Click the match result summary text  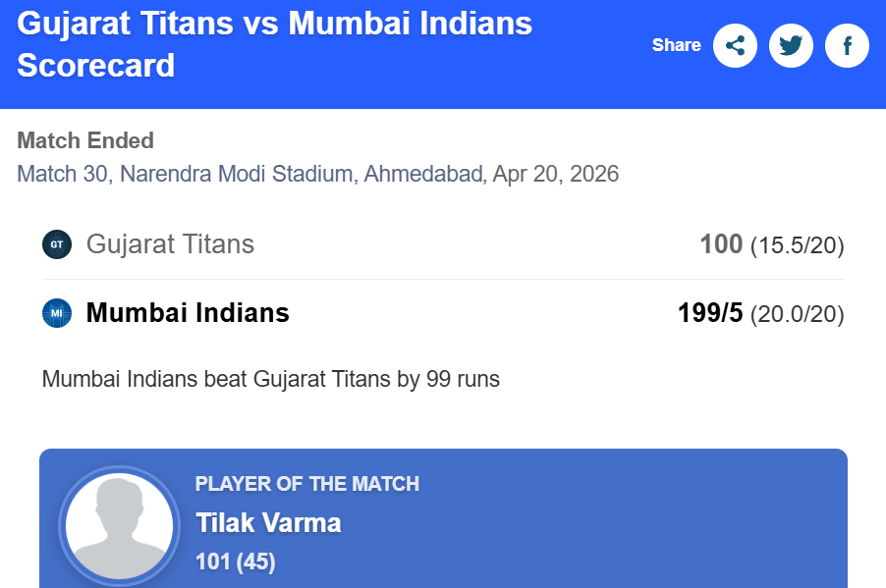coord(271,379)
